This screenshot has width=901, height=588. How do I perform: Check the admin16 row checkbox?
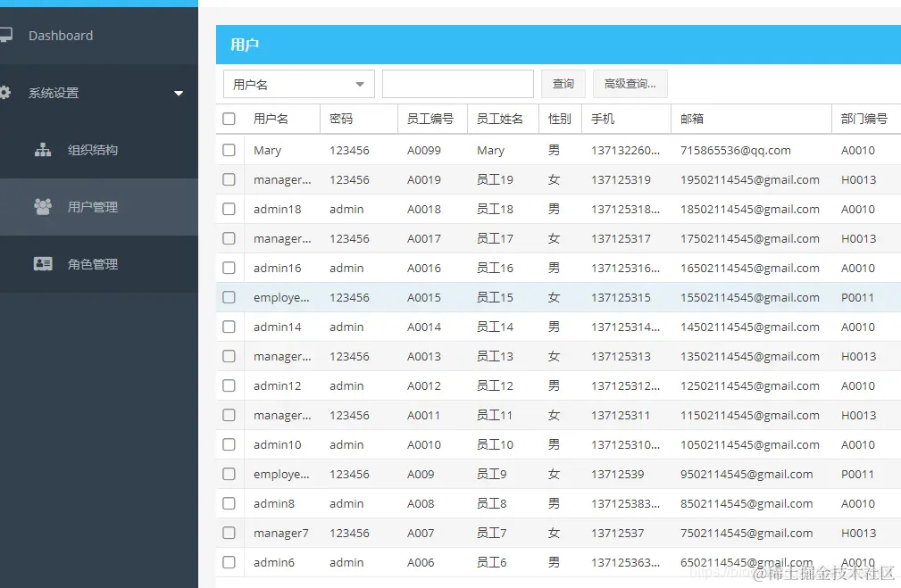coord(229,268)
